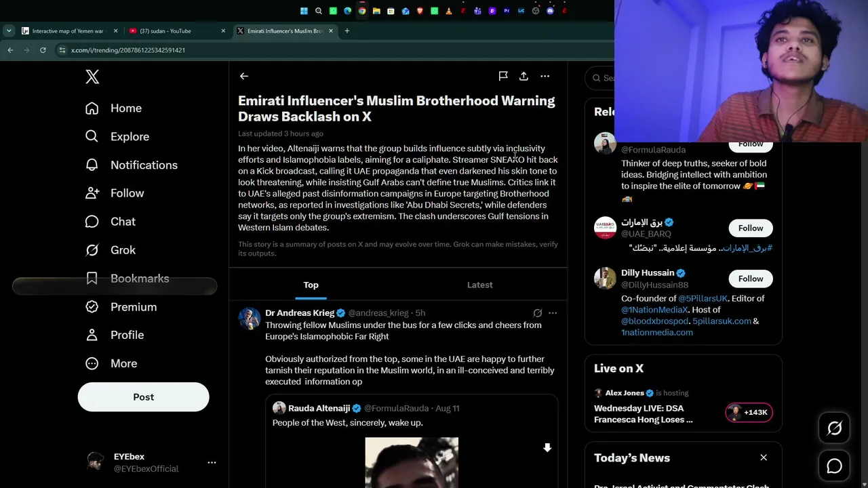
Task: Follow the UAE_BARQ account
Action: [x=751, y=228]
